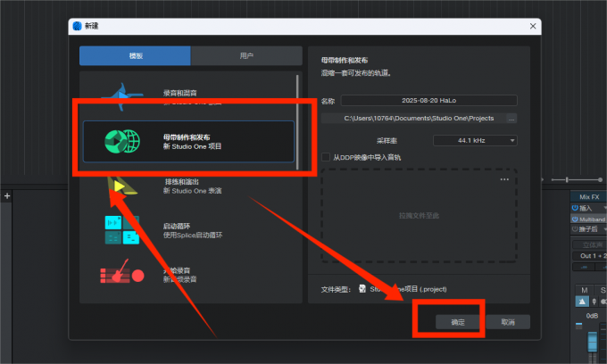Viewport: 607px width, 364px height.
Task: Choose 排练和演出 template row
Action: point(188,186)
